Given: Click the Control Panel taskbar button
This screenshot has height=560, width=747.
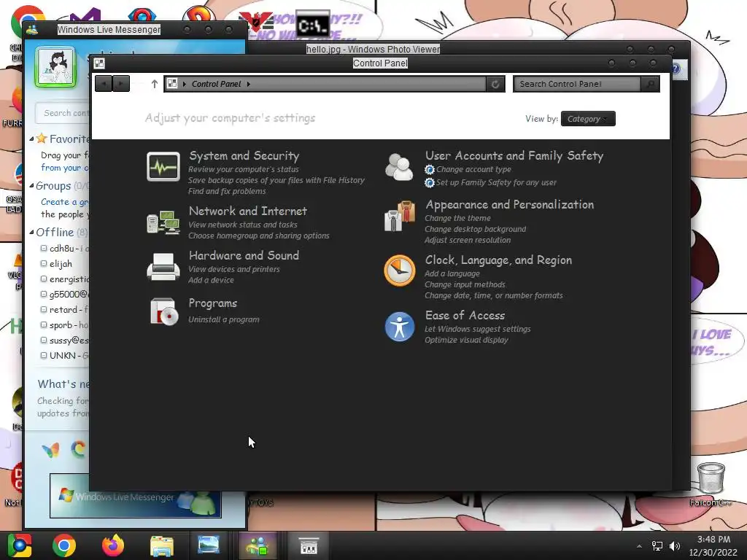Looking at the screenshot, I should coord(309,545).
